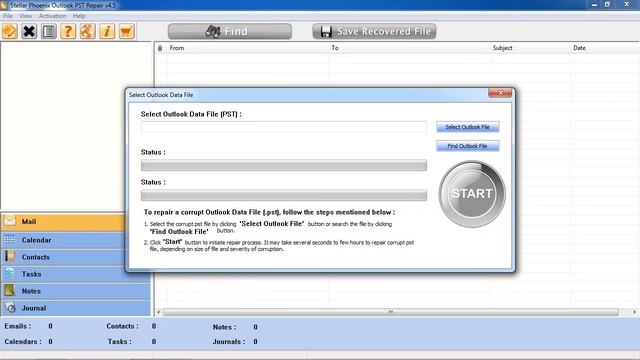Click the first Status progress bar
The height and width of the screenshot is (360, 640).
coord(284,165)
